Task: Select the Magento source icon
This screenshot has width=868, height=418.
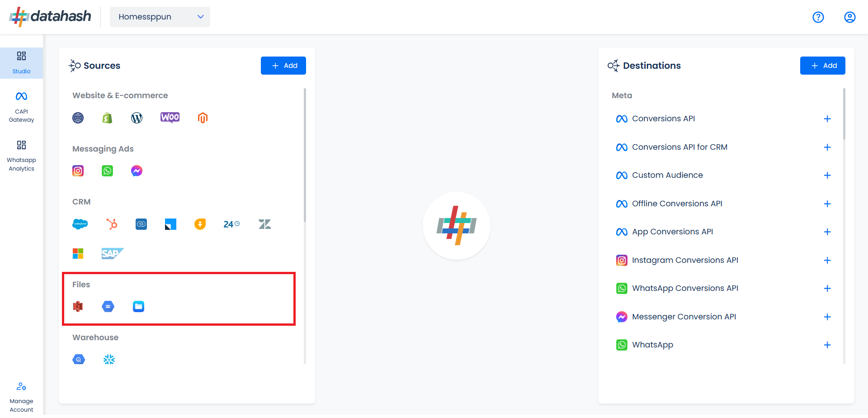Action: coord(203,118)
